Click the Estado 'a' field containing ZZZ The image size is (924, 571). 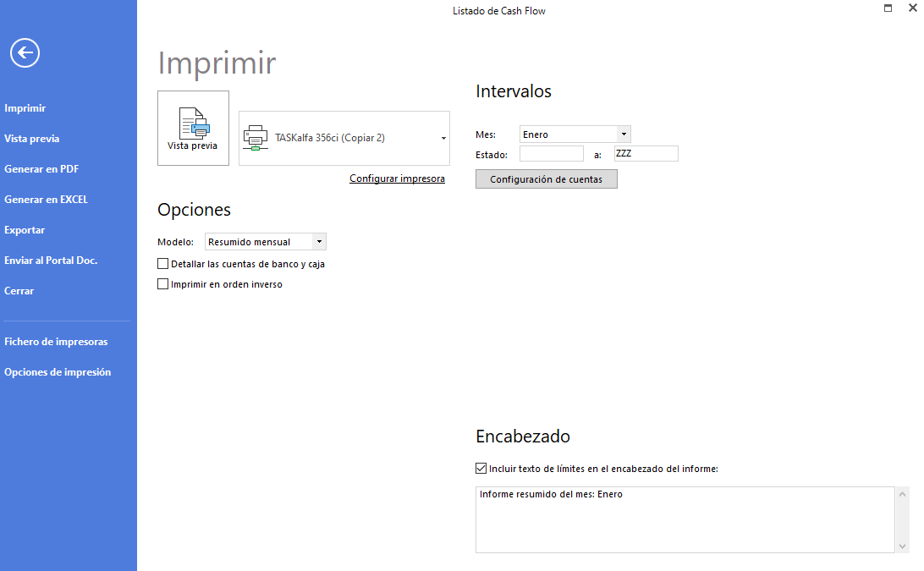tap(646, 154)
